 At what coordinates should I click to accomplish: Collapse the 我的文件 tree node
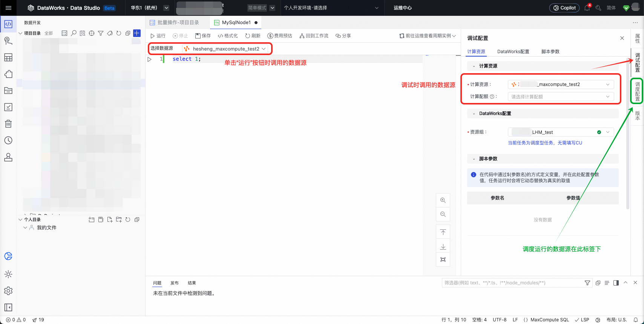pos(25,227)
